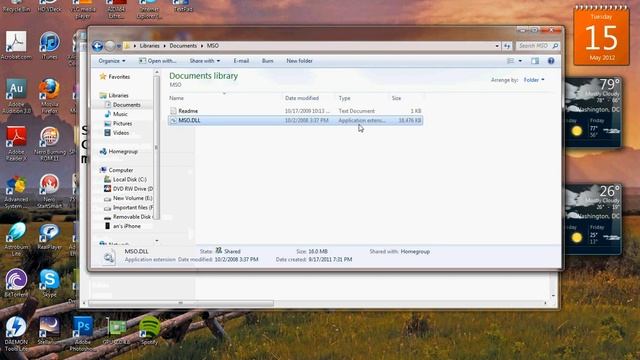The height and width of the screenshot is (360, 640).
Task: Click the Open with toolbar button
Action: click(158, 61)
